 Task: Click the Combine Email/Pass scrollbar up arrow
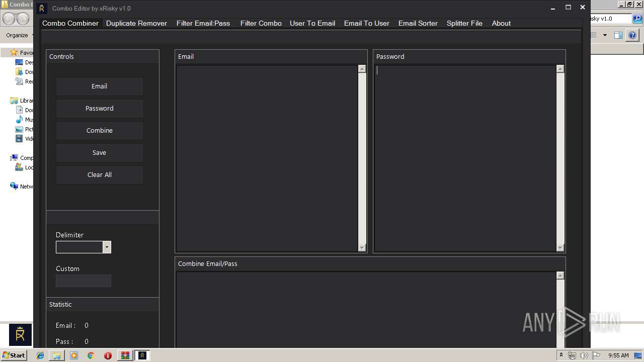[560, 276]
